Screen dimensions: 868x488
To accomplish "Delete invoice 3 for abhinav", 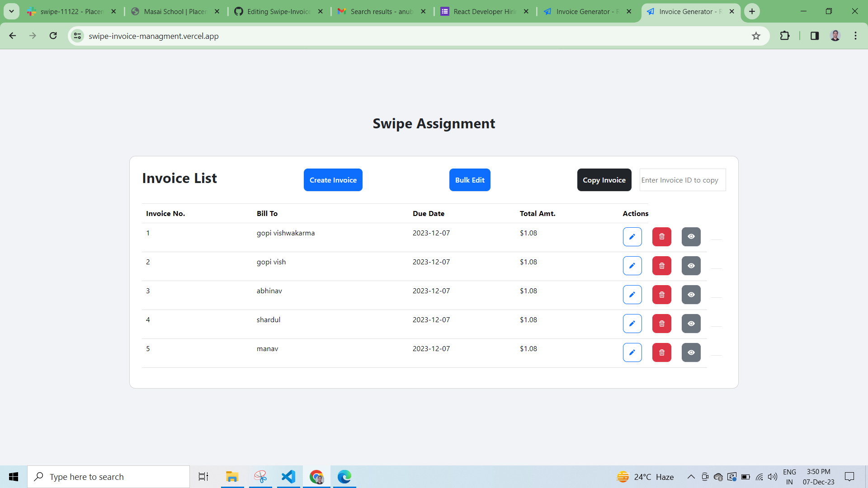I will click(x=661, y=295).
